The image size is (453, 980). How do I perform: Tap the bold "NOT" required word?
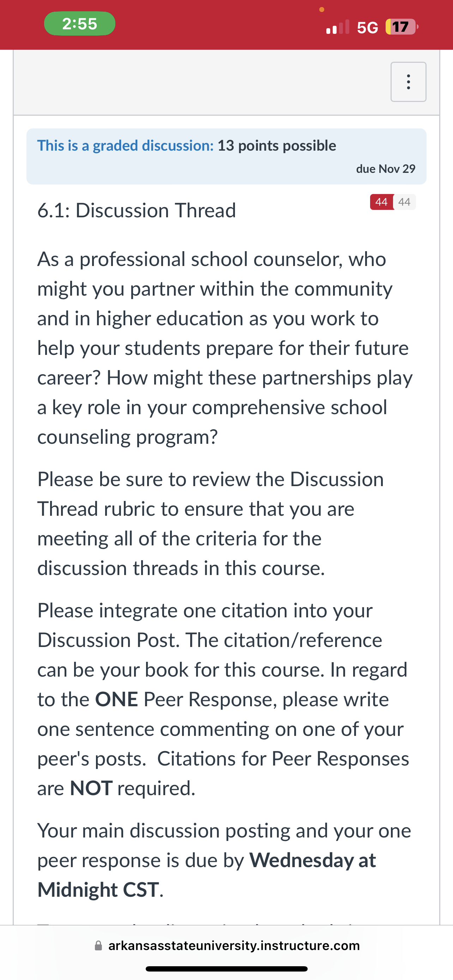tap(91, 788)
